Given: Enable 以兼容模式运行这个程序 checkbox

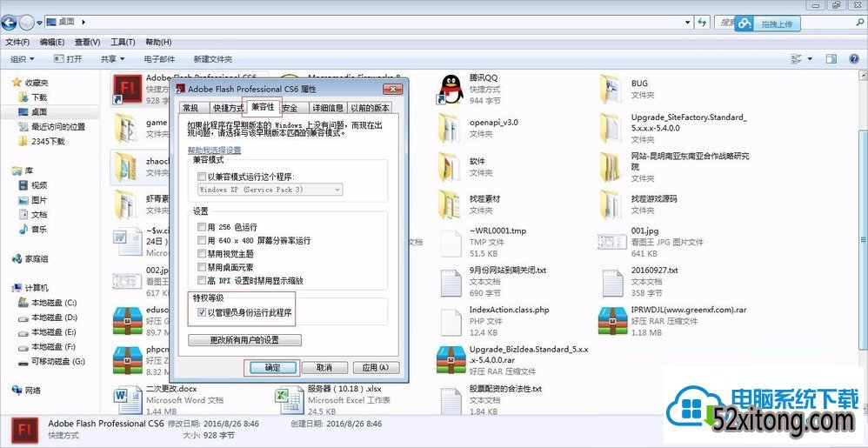Looking at the screenshot, I should 202,177.
